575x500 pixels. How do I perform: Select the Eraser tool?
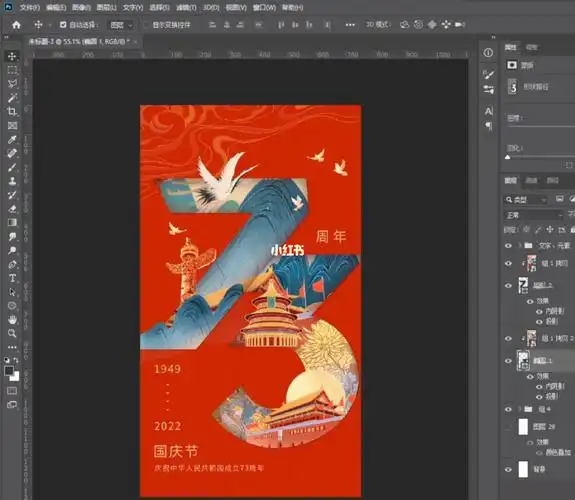coord(12,209)
